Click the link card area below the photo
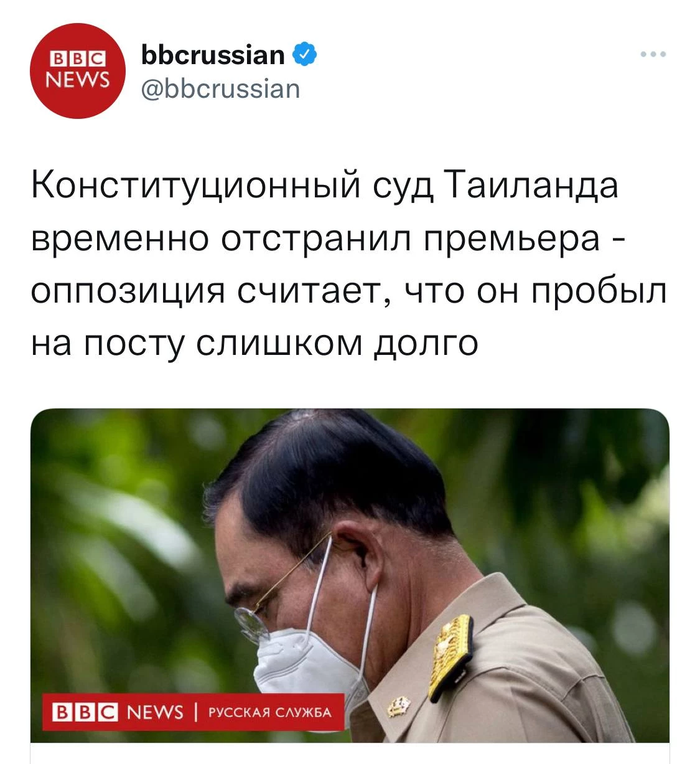700x764 pixels. [x=350, y=753]
